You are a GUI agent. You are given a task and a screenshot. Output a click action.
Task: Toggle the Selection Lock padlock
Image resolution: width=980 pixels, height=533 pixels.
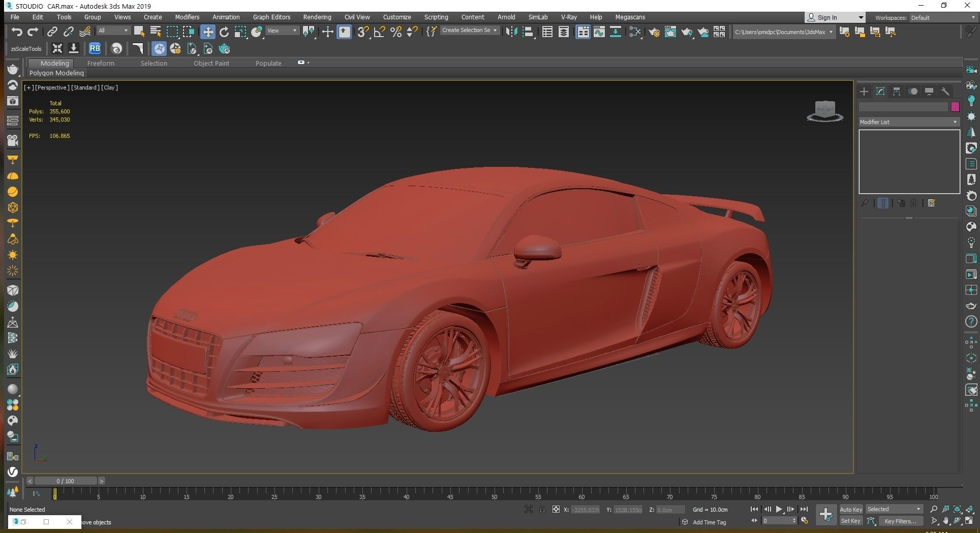coord(542,509)
